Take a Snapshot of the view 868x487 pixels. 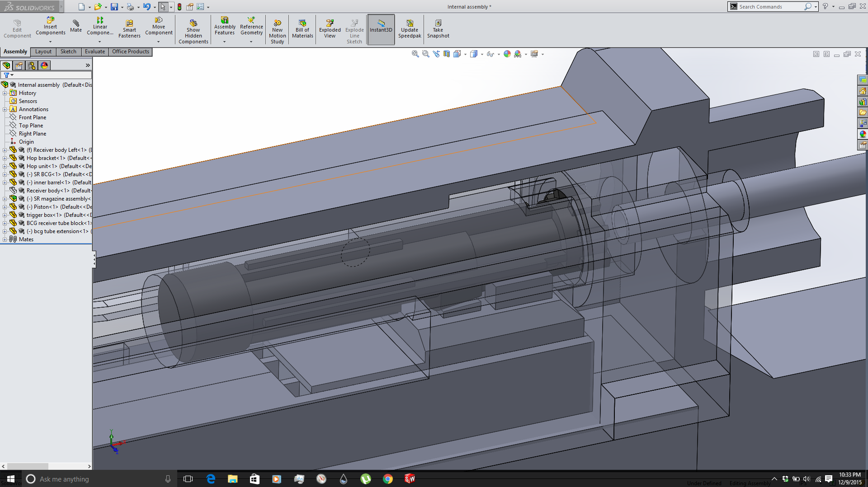(438, 29)
